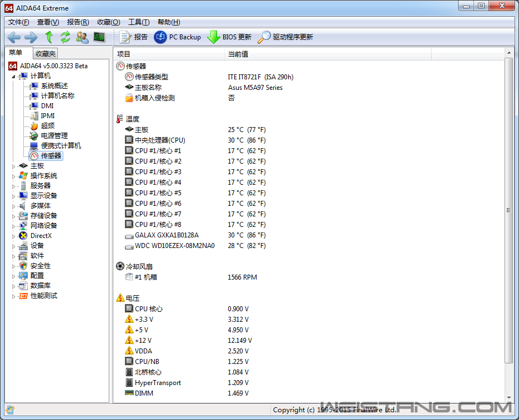Expand the 存储设备 tree node

[13, 216]
